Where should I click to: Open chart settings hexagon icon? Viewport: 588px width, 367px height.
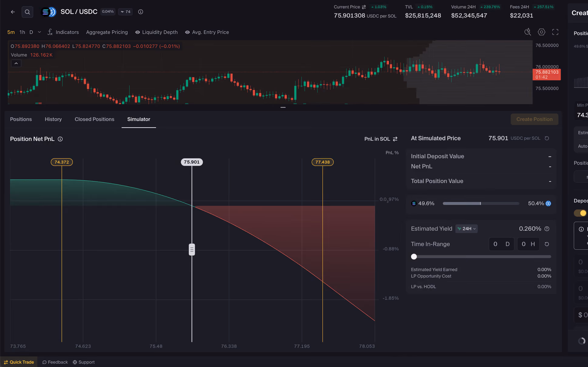[541, 32]
